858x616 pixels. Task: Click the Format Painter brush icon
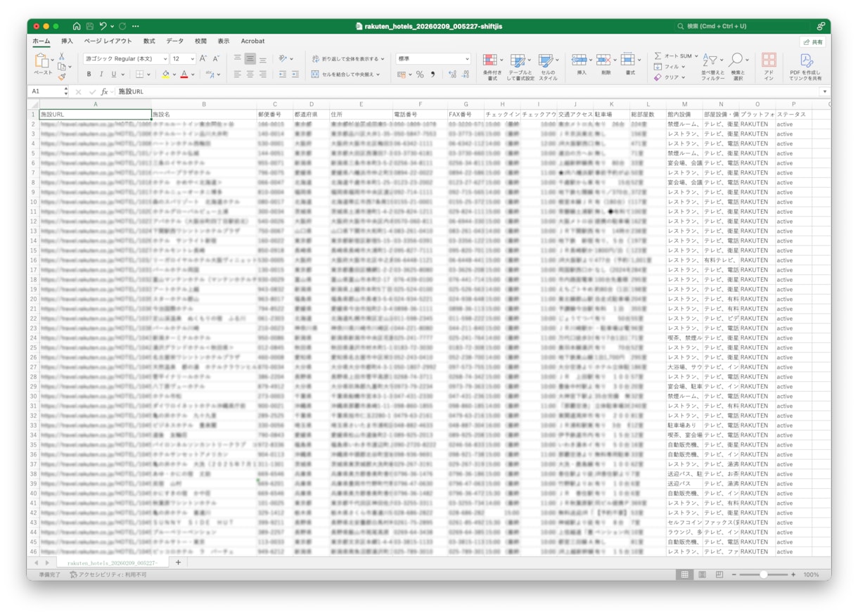62,76
